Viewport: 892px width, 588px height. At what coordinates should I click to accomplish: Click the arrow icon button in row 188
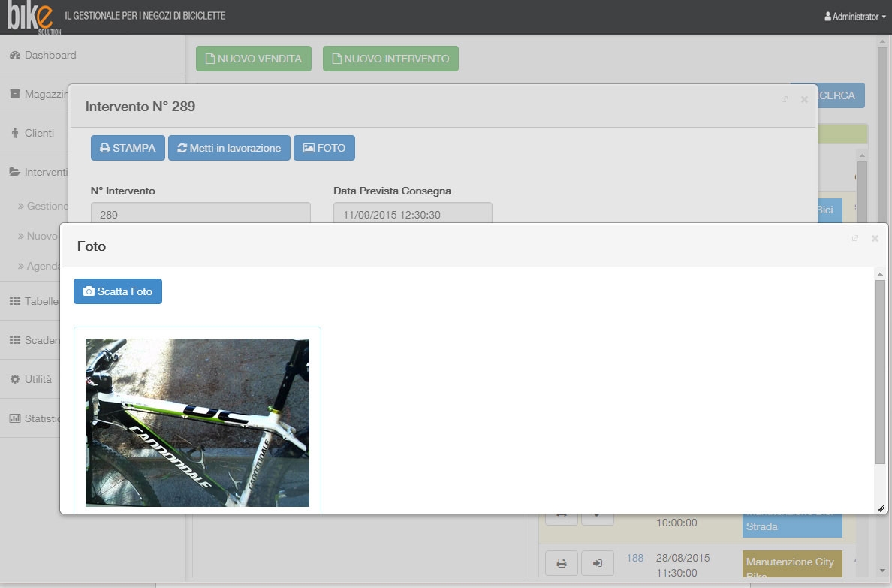coord(598,563)
